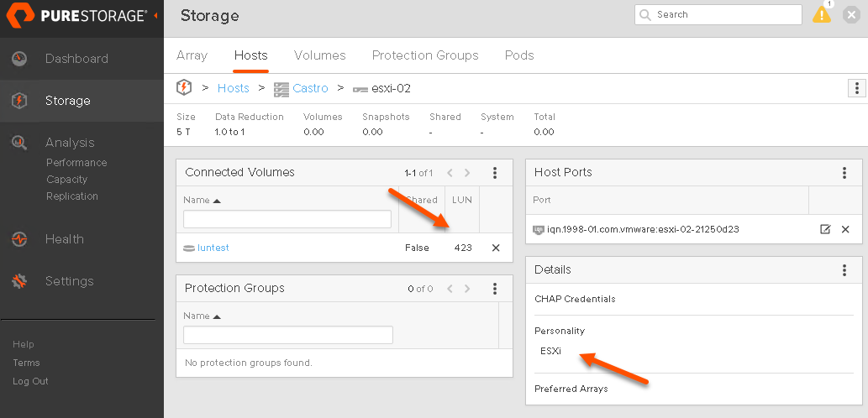The width and height of the screenshot is (868, 418).
Task: Open Analysis in the sidebar
Action: (70, 143)
